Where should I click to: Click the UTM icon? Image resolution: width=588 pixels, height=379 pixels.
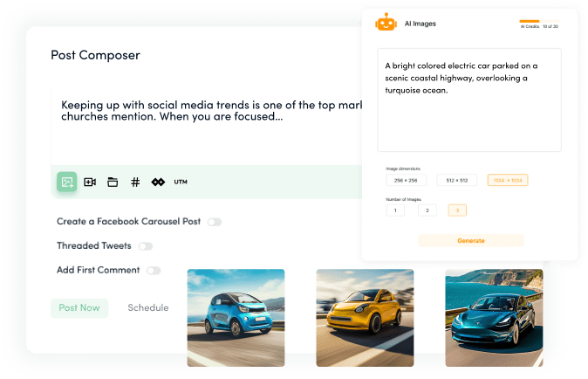pyautogui.click(x=181, y=182)
